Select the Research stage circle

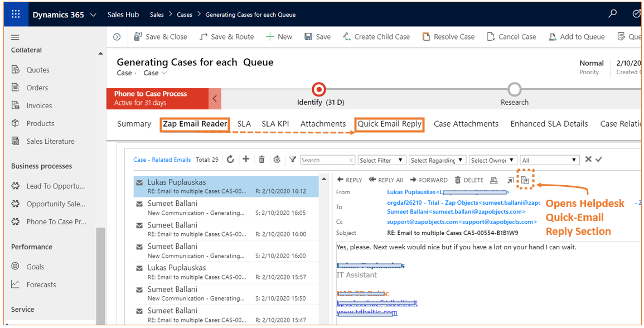[x=514, y=89]
